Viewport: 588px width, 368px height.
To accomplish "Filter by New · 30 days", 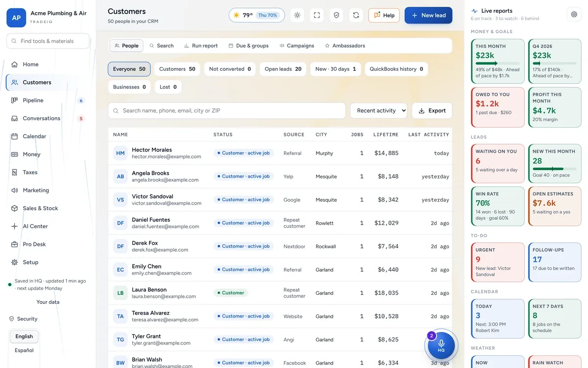I will [x=336, y=69].
